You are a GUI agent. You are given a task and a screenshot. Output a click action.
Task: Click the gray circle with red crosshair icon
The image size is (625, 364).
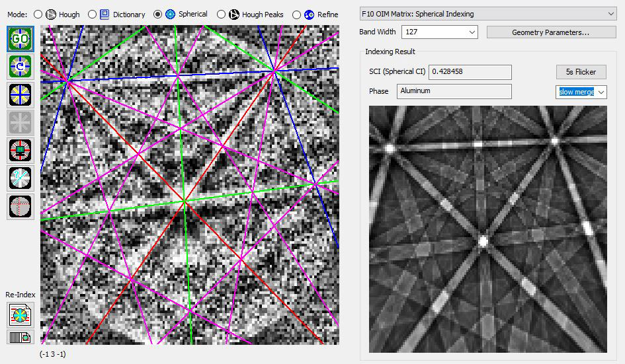point(21,206)
